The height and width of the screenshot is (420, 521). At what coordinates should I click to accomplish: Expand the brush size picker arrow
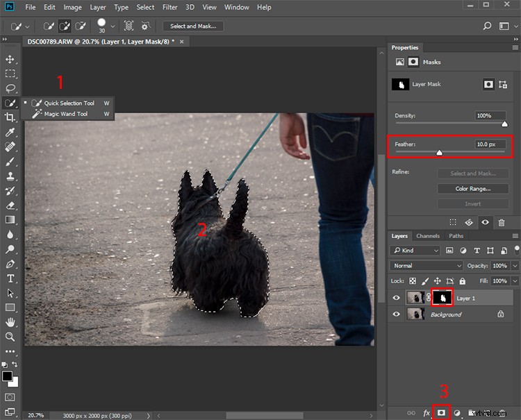113,26
